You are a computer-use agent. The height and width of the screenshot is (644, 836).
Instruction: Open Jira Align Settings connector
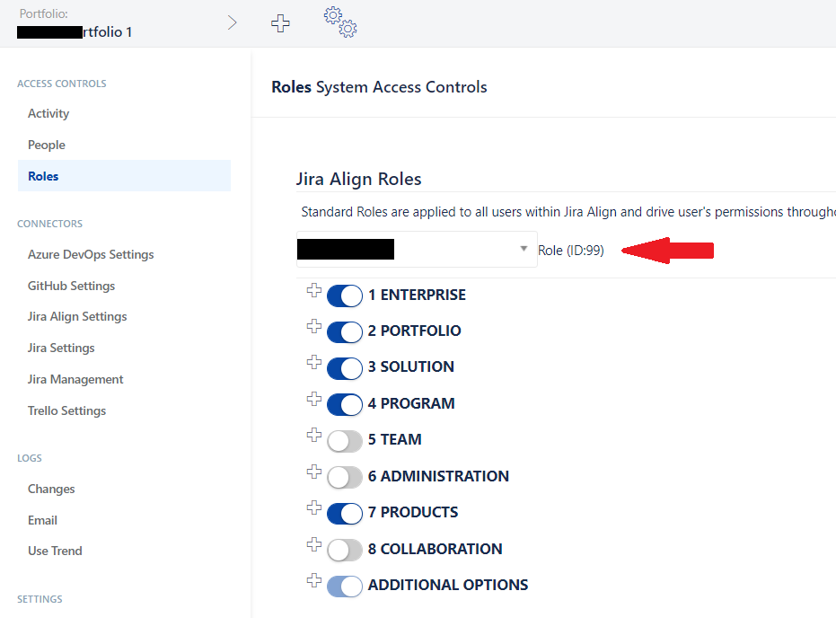coord(77,317)
